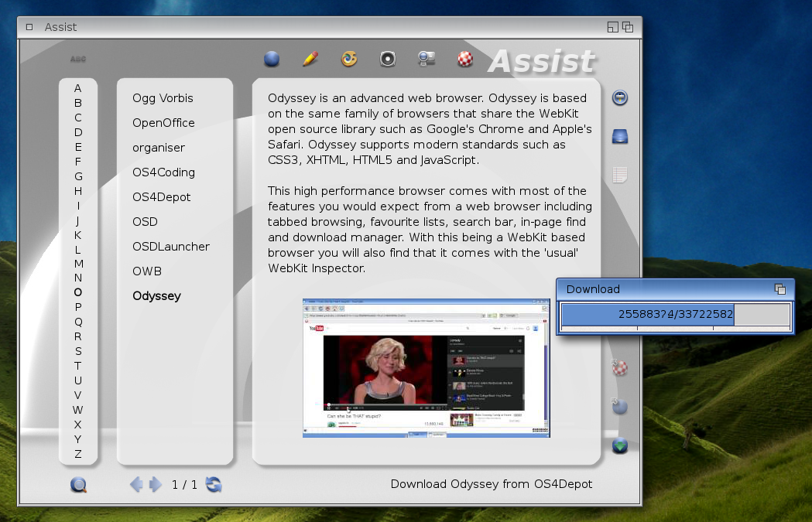Click the refresh arrows icon next to 1 / 1
Image resolution: width=812 pixels, height=522 pixels.
[x=214, y=485]
